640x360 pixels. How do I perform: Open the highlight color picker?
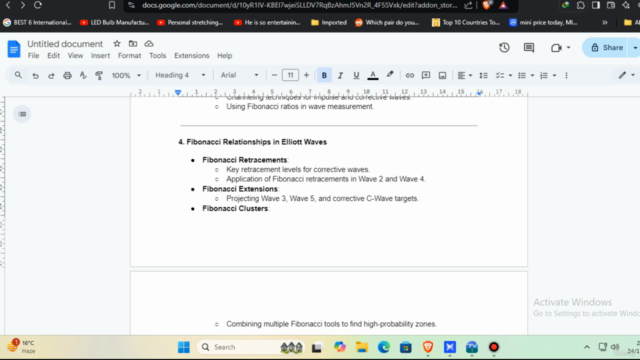[x=390, y=75]
